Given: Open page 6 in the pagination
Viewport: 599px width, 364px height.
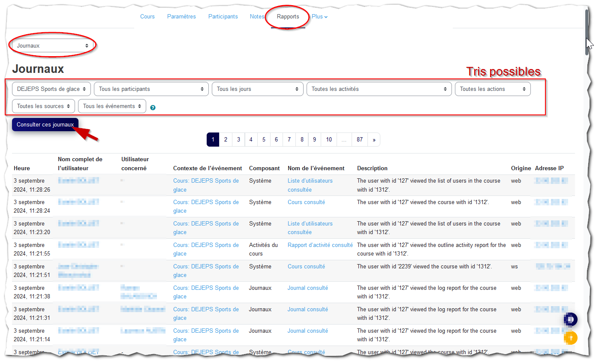Looking at the screenshot, I should coord(277,140).
